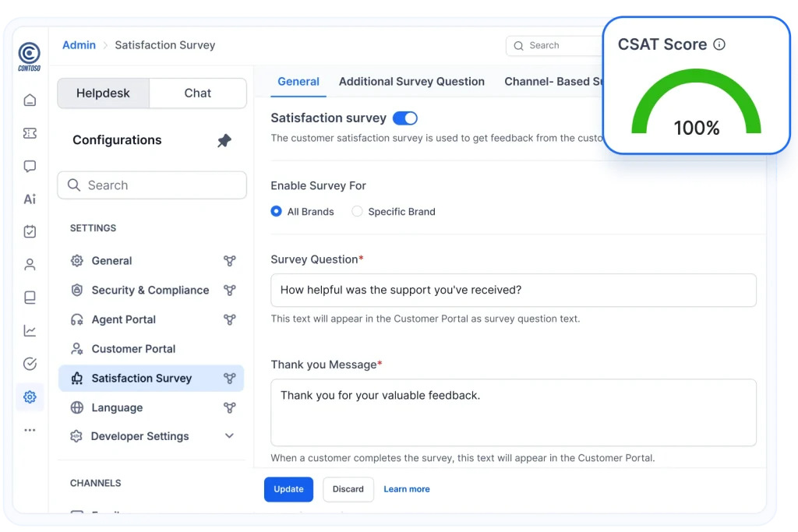798x532 pixels.
Task: Open the Chat bubble icon in left rail
Action: (x=30, y=167)
